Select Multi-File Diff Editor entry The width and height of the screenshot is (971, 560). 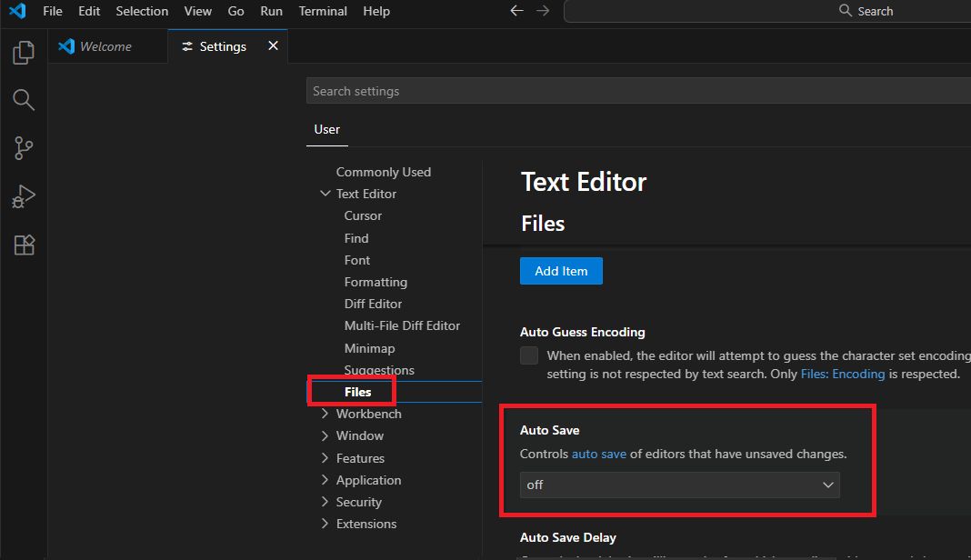tap(402, 325)
